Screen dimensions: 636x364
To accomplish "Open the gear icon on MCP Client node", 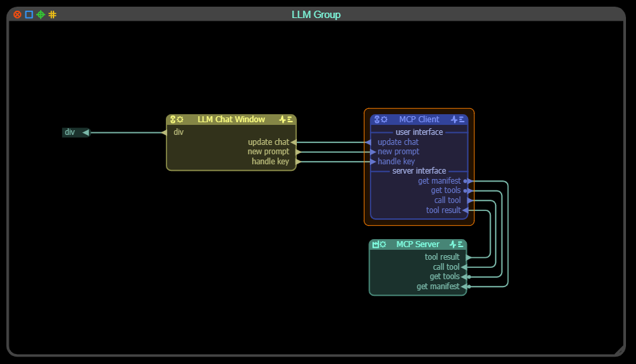I will point(385,120).
